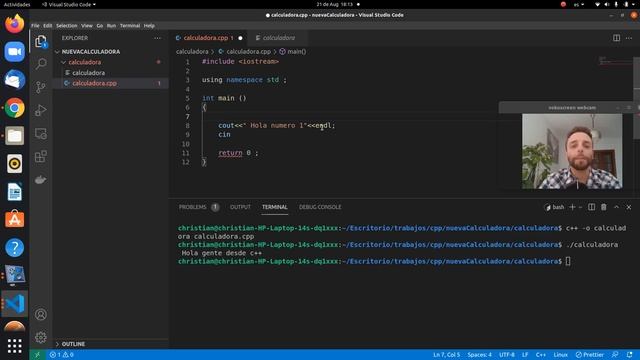Image resolution: width=640 pixels, height=360 pixels.
Task: Open Visual Studio Code app menu in top bar
Action: [69, 4]
